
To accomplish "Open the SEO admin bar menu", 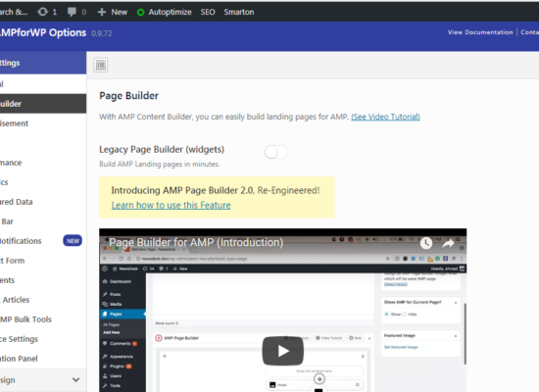I will click(208, 12).
